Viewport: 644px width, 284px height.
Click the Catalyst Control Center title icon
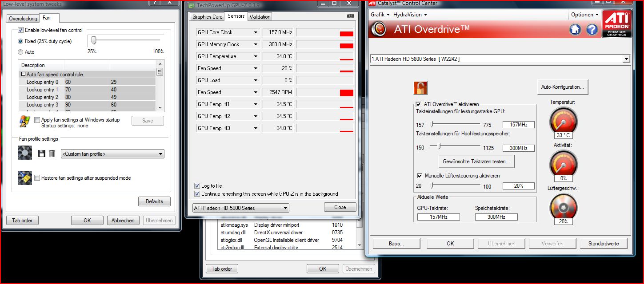click(372, 4)
